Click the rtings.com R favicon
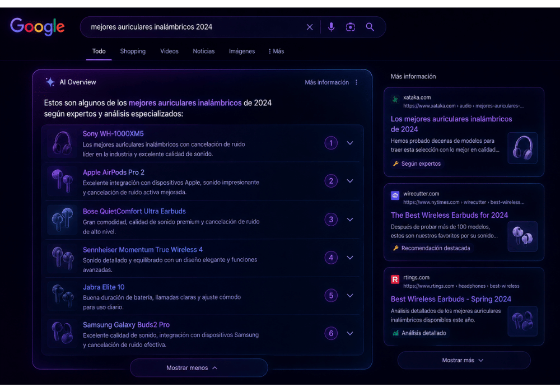 coord(395,279)
